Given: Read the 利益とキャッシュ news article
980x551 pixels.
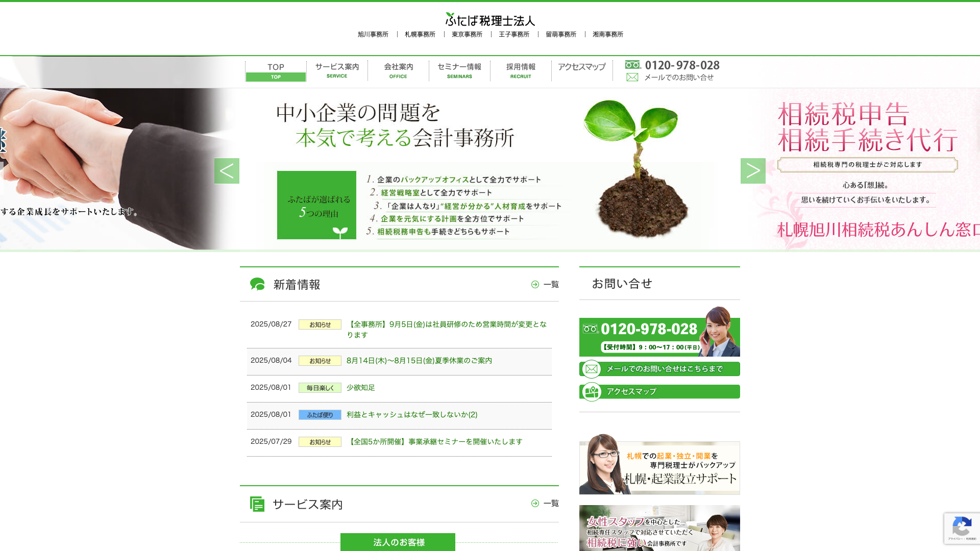Looking at the screenshot, I should click(411, 415).
